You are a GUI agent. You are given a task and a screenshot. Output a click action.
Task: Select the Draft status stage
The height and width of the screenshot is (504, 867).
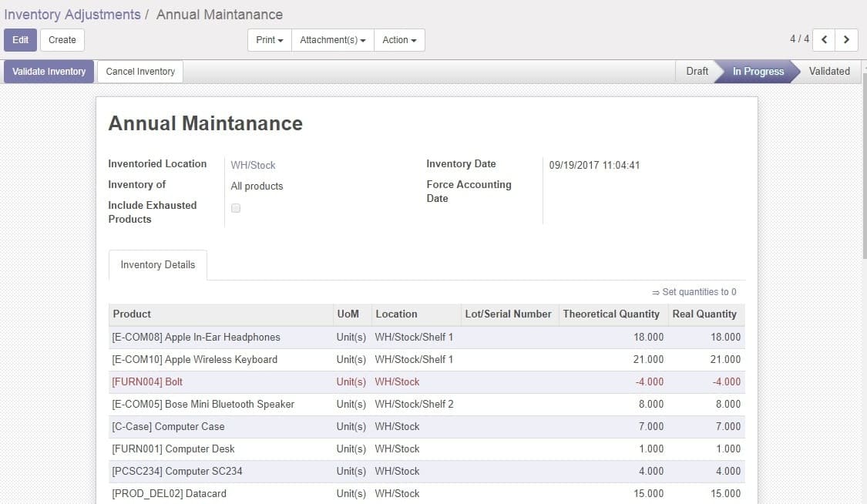pos(697,72)
